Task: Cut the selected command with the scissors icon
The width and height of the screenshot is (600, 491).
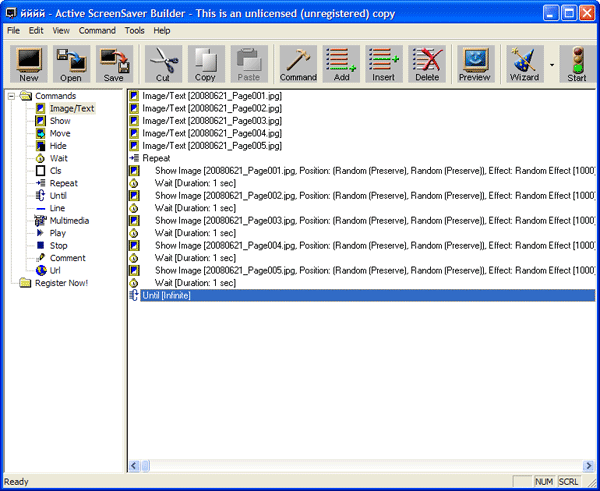Action: click(163, 64)
